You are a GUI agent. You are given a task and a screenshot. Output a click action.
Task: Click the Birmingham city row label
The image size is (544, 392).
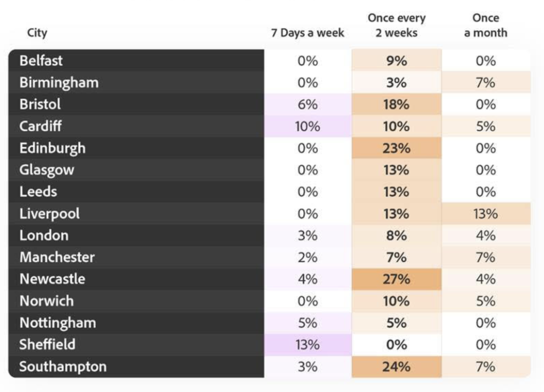pos(59,82)
